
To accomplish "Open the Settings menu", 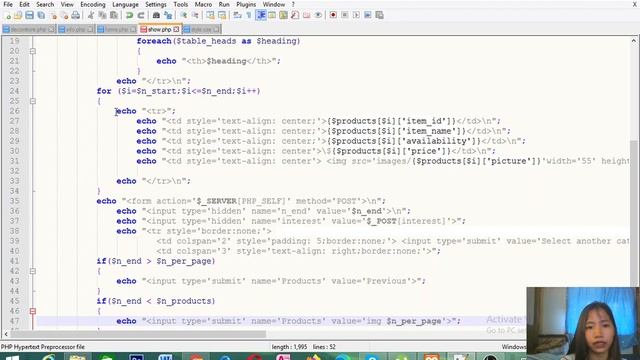I will pos(156,4).
